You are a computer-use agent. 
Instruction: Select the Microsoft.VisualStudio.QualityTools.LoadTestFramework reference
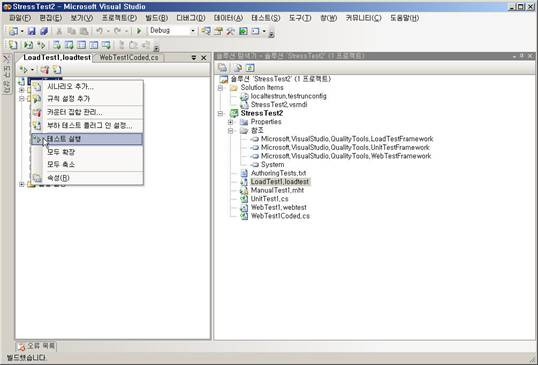coord(347,139)
